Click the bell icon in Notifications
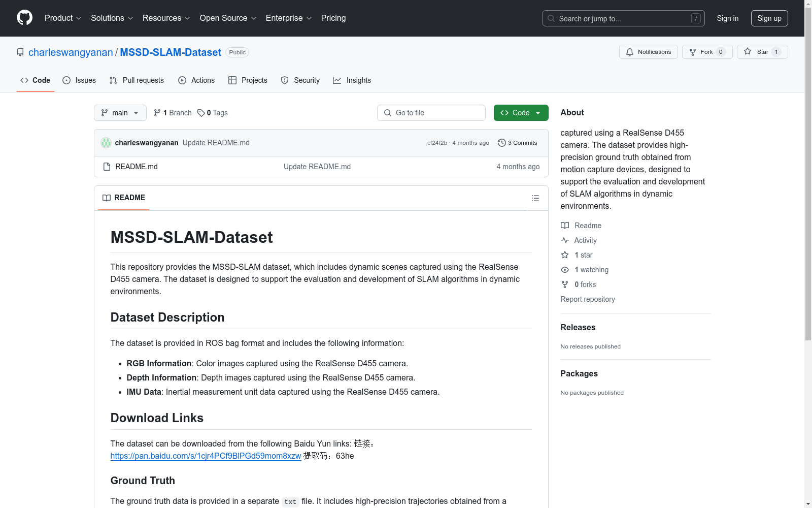Screen dimensions: 812x508 (630, 52)
